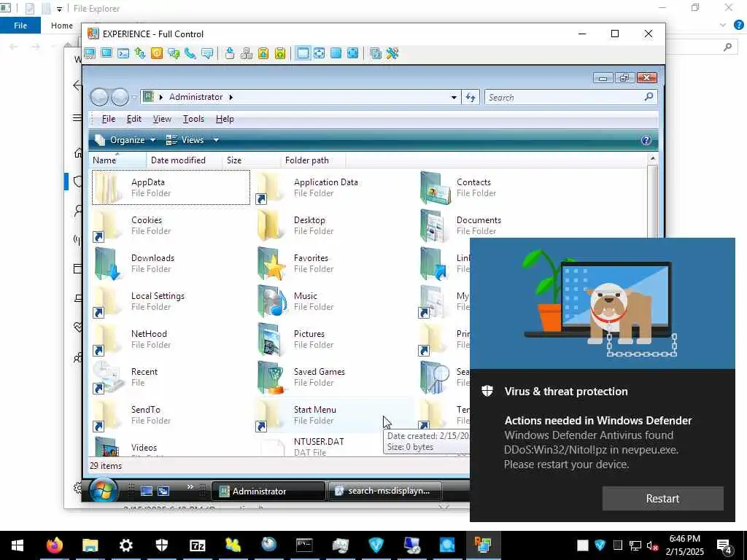Viewport: 747px width, 560px height.
Task: Expand the arrow next to Views
Action: click(216, 140)
